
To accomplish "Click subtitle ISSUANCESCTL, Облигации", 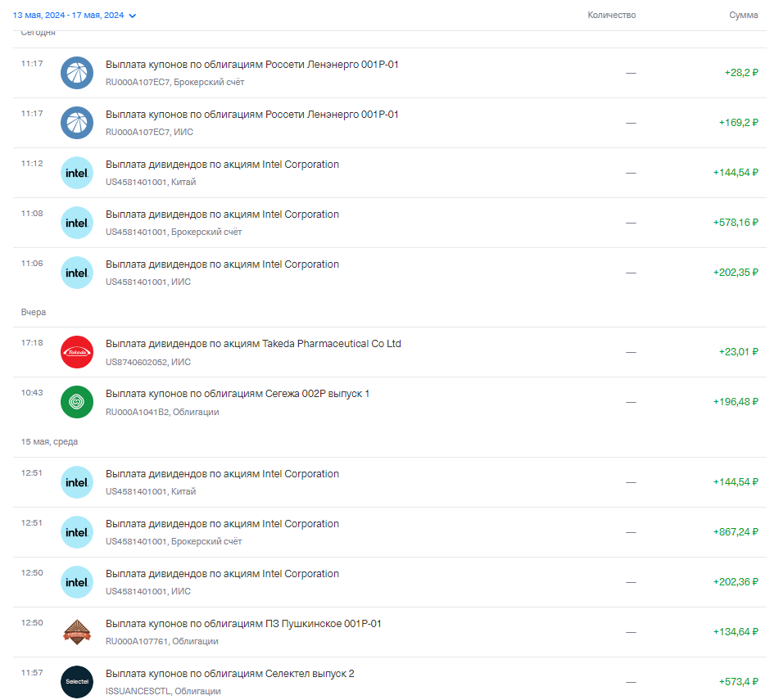I will [x=163, y=692].
